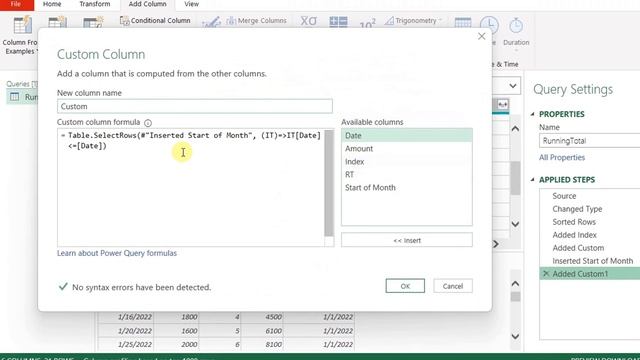The height and width of the screenshot is (360, 640).
Task: Click the Column From Examples icon
Action: (22, 25)
